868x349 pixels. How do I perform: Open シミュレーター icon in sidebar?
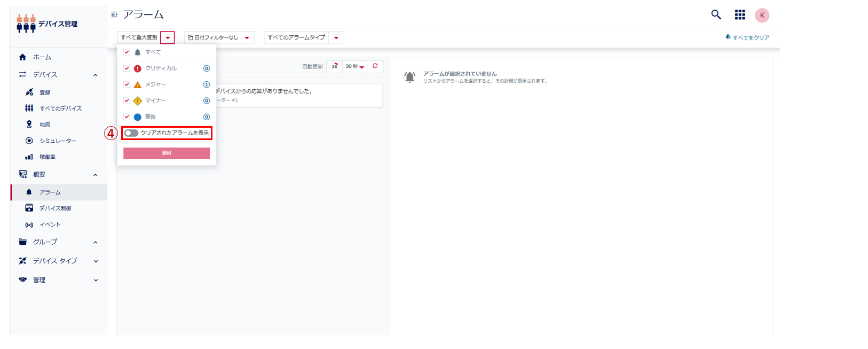(x=29, y=141)
